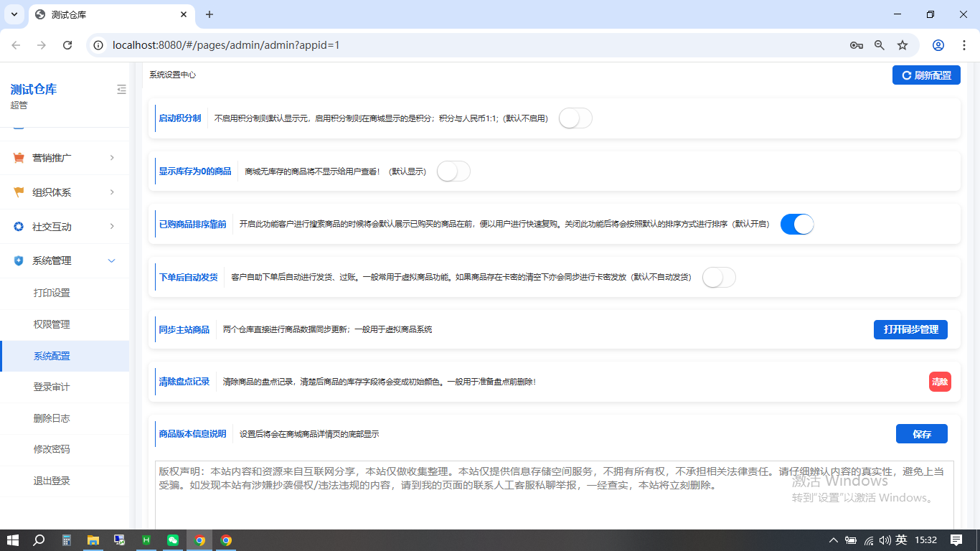Click inside the copyright statement text area

[552, 486]
